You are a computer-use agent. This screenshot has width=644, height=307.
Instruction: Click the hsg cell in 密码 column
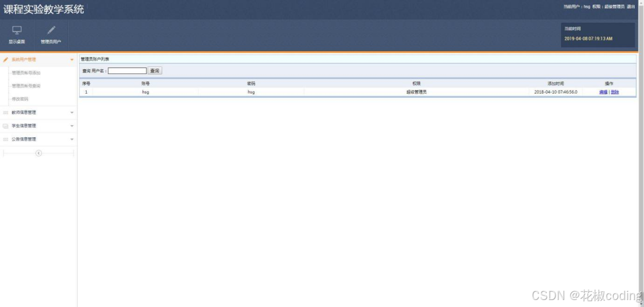(251, 92)
